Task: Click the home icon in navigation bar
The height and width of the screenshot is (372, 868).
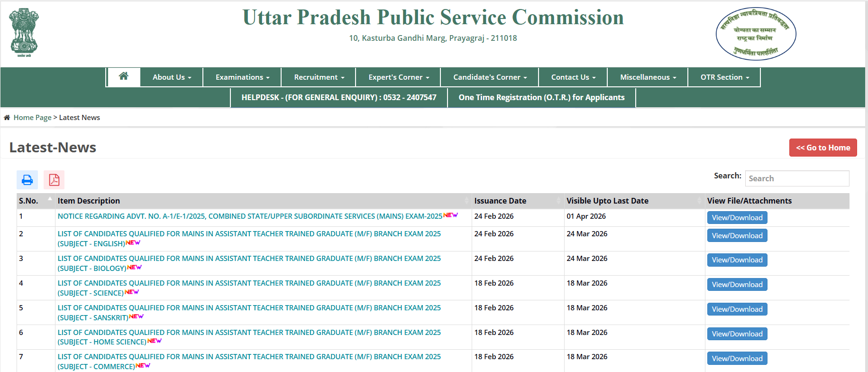Action: point(124,77)
